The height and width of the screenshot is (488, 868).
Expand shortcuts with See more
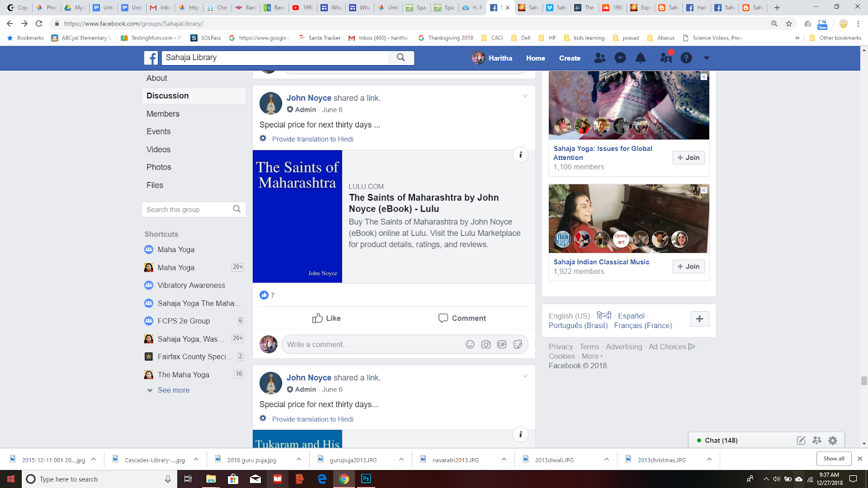point(174,390)
